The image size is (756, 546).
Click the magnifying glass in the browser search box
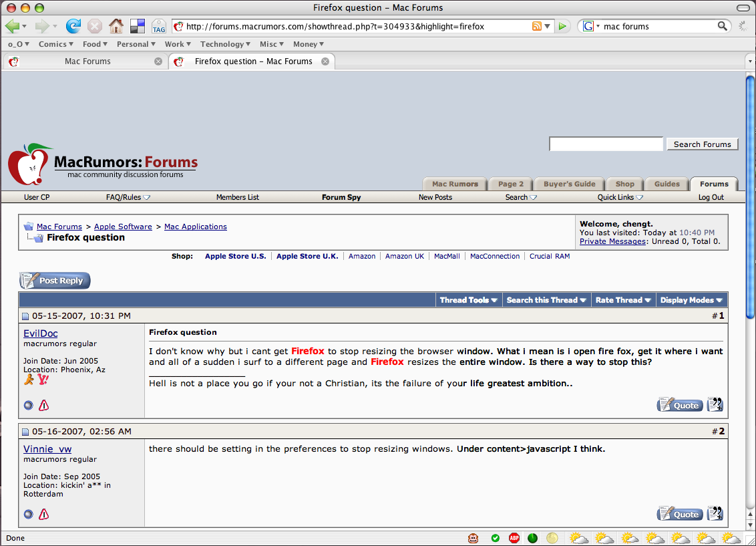point(722,26)
